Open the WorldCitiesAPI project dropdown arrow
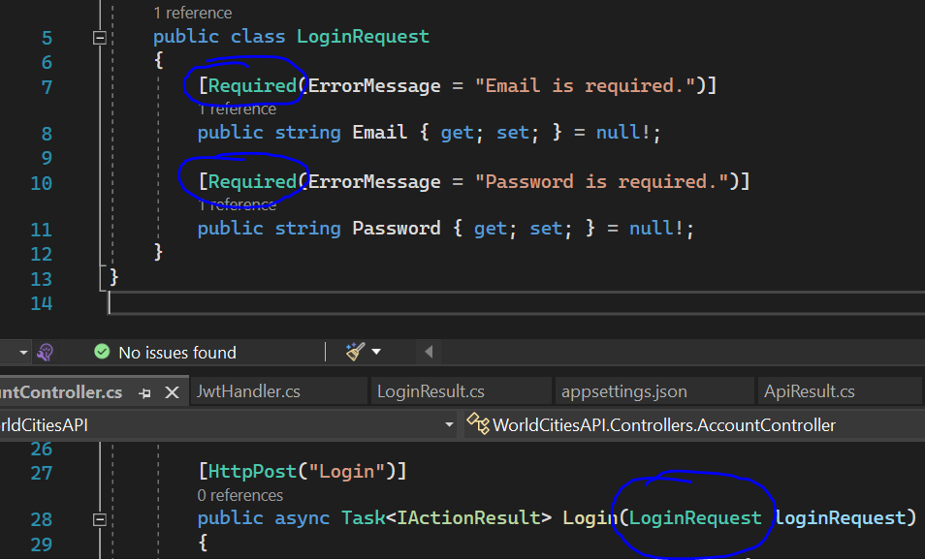Viewport: 925px width, 560px height. [449, 425]
